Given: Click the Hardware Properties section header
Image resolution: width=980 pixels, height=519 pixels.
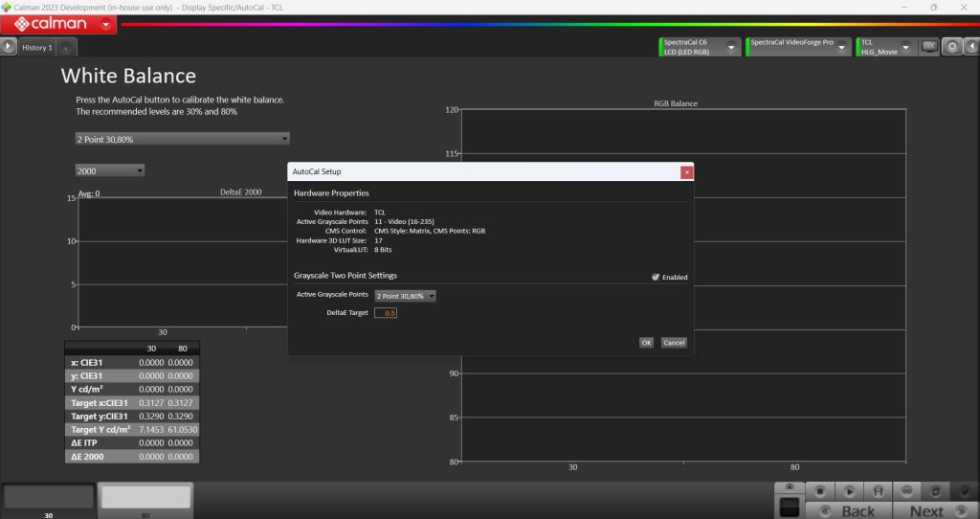Looking at the screenshot, I should 331,193.
